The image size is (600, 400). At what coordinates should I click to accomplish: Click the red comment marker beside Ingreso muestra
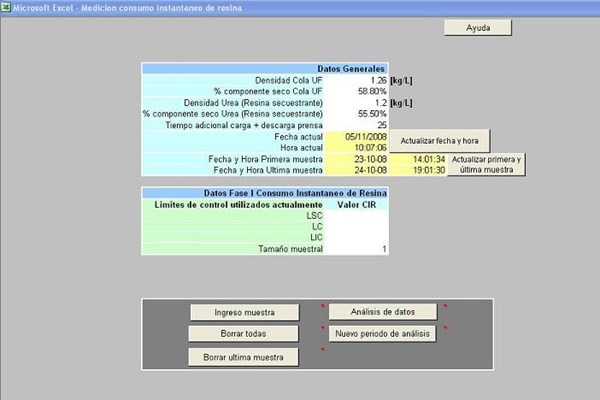click(322, 306)
